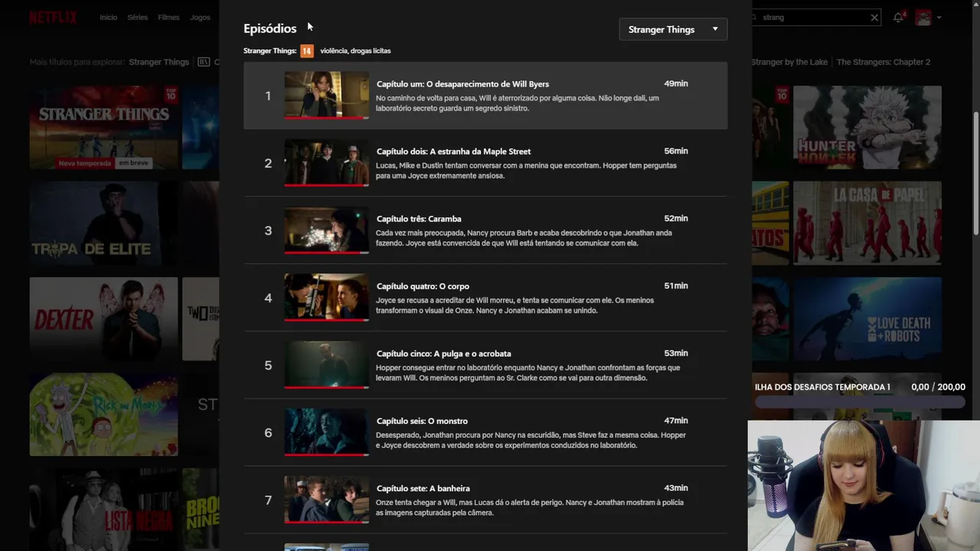
Task: Play episode 3 thumbnail
Action: [326, 230]
